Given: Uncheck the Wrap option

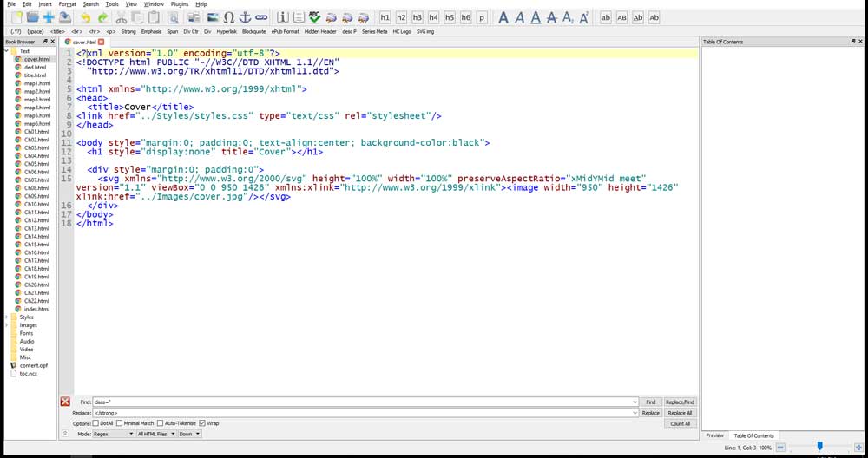Looking at the screenshot, I should coord(202,423).
